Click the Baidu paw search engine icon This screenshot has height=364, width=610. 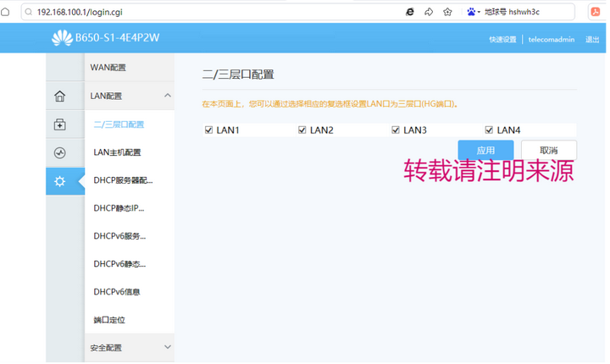click(471, 12)
